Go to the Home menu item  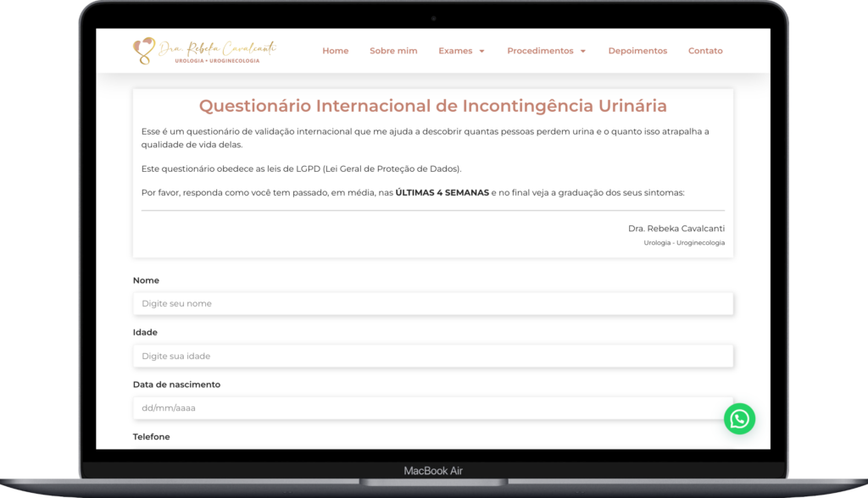pyautogui.click(x=336, y=50)
